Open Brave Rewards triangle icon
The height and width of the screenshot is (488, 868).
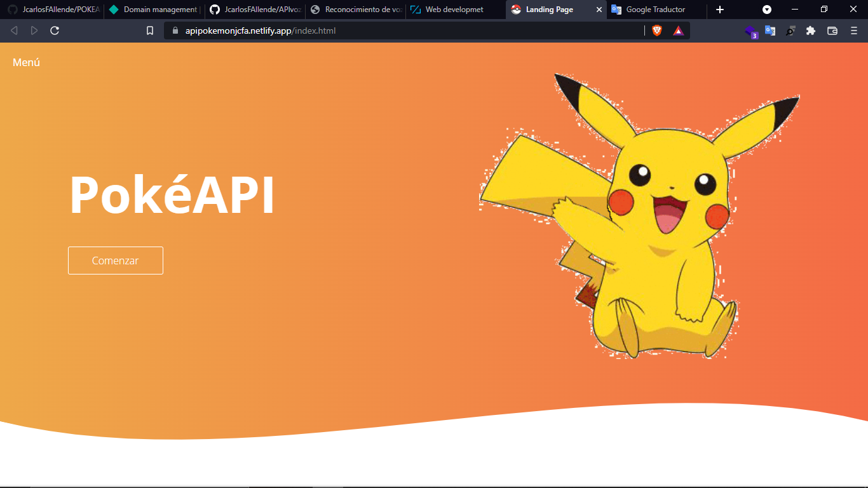click(x=679, y=30)
